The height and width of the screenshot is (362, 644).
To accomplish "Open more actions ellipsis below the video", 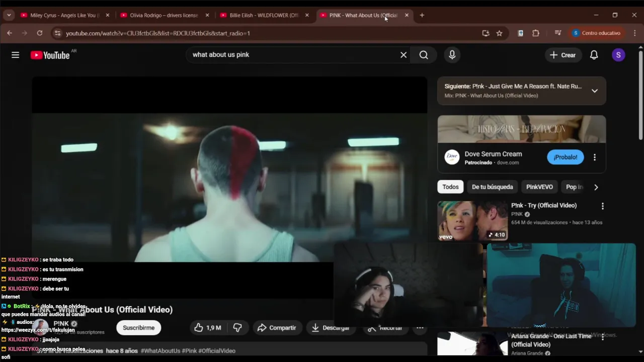I will [x=420, y=328].
